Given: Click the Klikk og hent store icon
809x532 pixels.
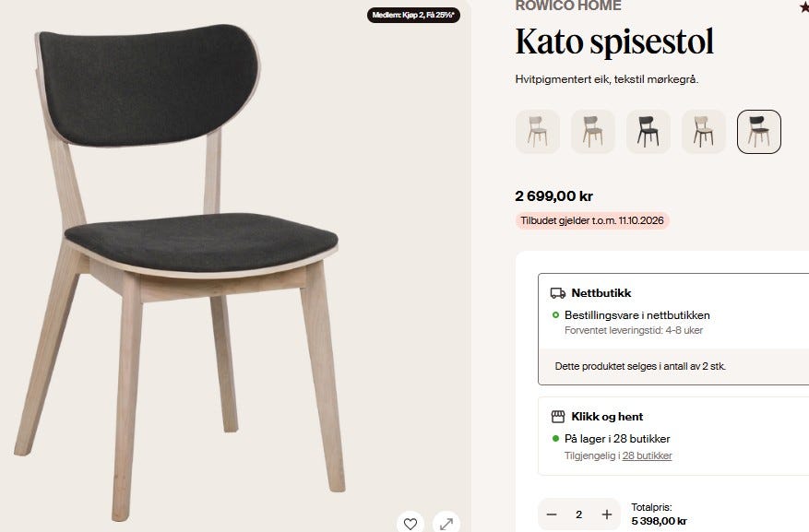Looking at the screenshot, I should pos(558,417).
